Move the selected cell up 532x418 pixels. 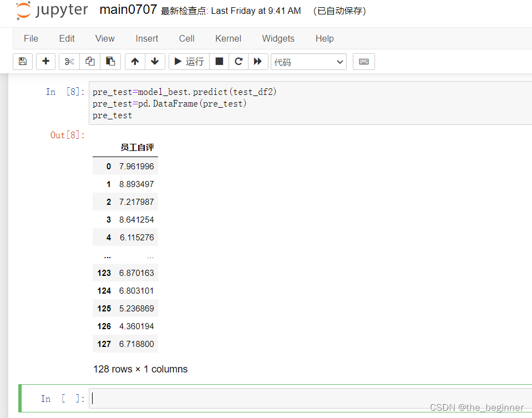[x=134, y=61]
